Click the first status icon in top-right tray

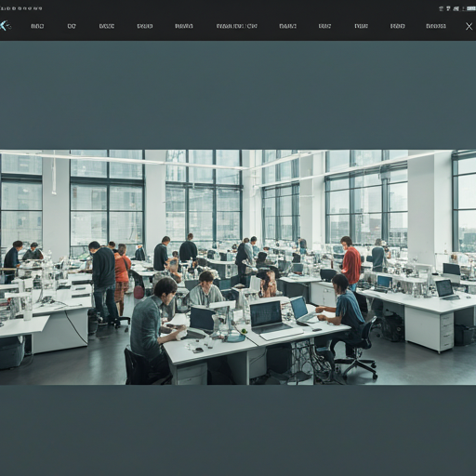point(442,8)
